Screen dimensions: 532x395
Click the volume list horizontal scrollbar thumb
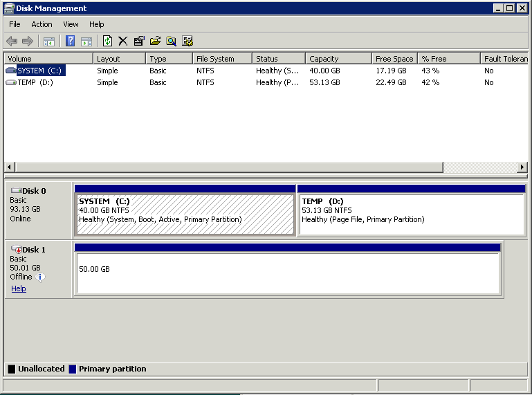pos(229,167)
